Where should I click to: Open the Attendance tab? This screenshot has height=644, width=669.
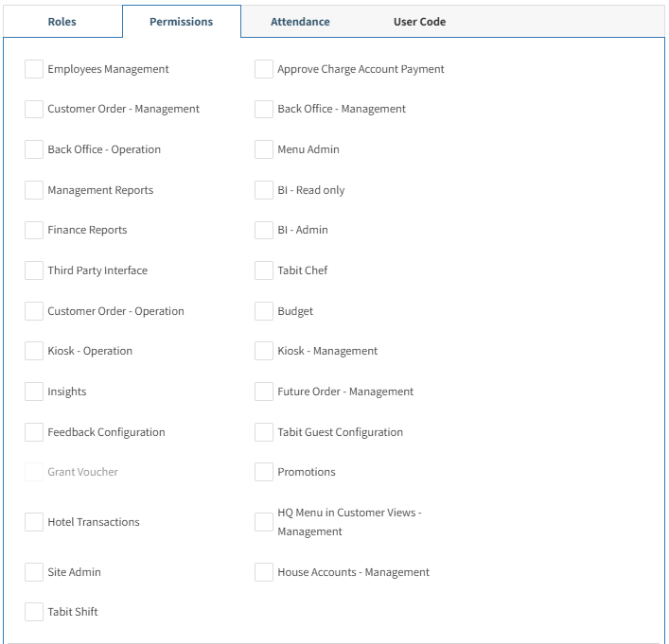coord(300,22)
